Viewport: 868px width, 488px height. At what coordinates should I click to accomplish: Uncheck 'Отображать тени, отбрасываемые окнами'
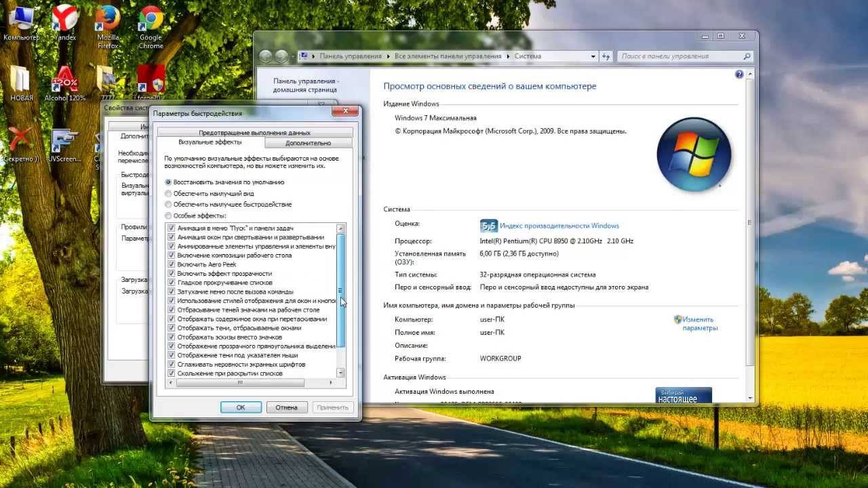172,328
